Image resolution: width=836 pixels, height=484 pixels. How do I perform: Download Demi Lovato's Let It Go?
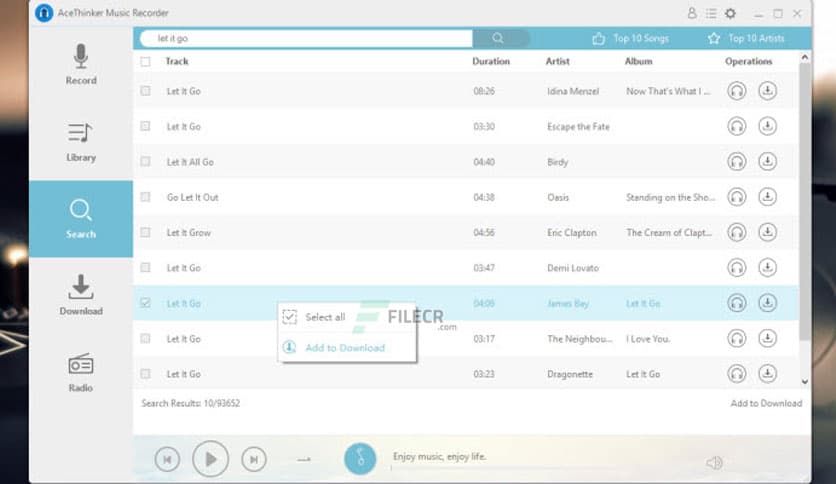[767, 268]
